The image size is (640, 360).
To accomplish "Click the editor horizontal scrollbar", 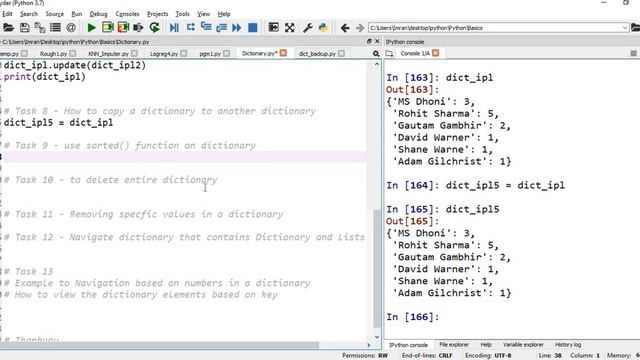I will (x=160, y=345).
